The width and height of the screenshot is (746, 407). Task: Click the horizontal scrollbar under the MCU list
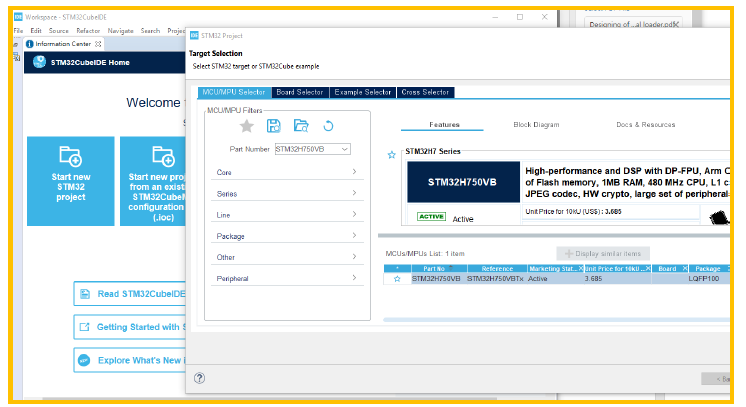coord(556,320)
